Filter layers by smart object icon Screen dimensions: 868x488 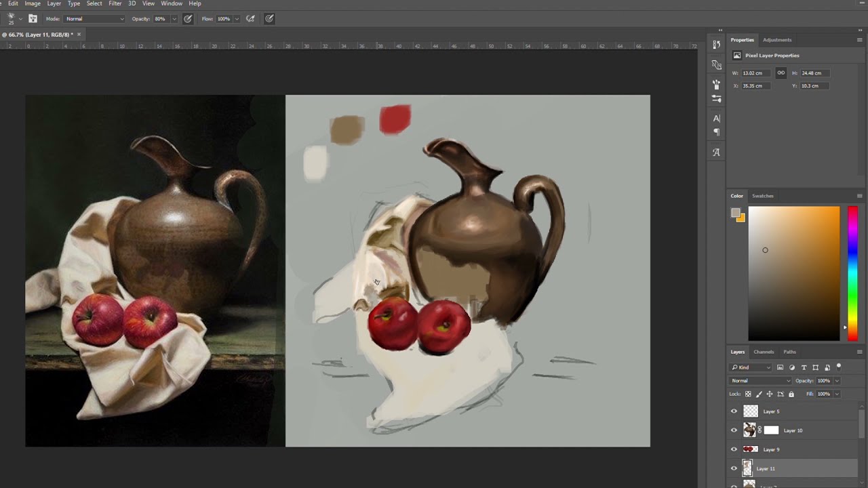(x=827, y=367)
